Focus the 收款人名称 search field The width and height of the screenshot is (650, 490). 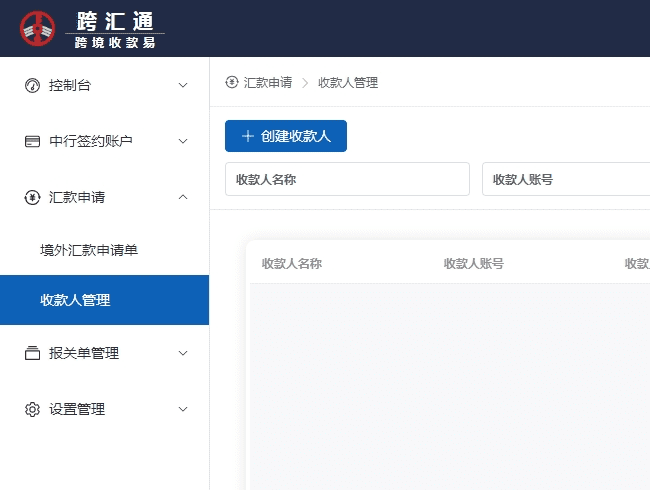(347, 179)
